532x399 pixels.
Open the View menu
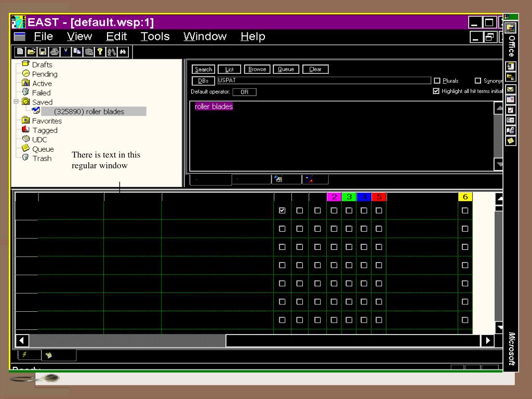click(79, 36)
